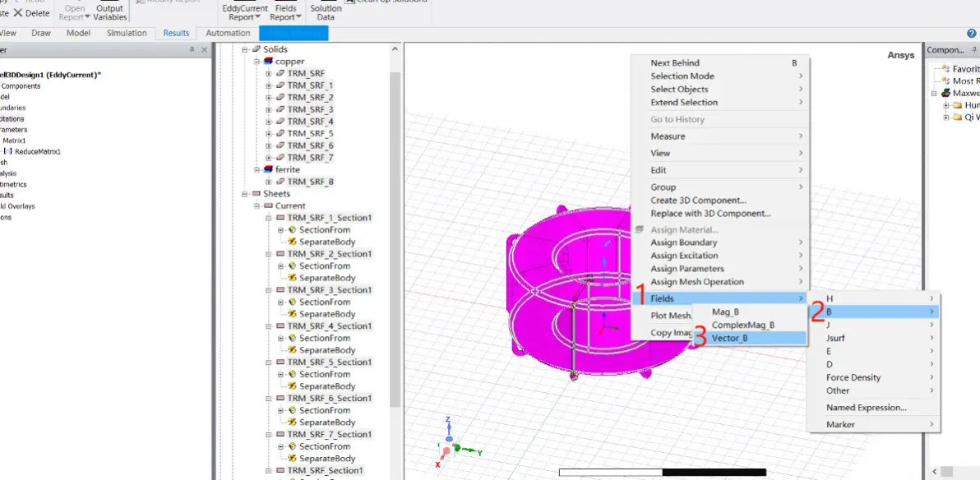Collapse the TRM_SRF_4_Section1 node
The height and width of the screenshot is (480, 980).
click(269, 326)
